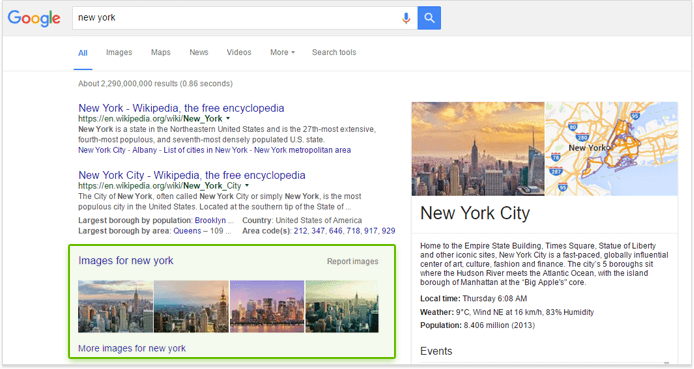Open the News tab
The height and width of the screenshot is (369, 694).
tap(199, 52)
